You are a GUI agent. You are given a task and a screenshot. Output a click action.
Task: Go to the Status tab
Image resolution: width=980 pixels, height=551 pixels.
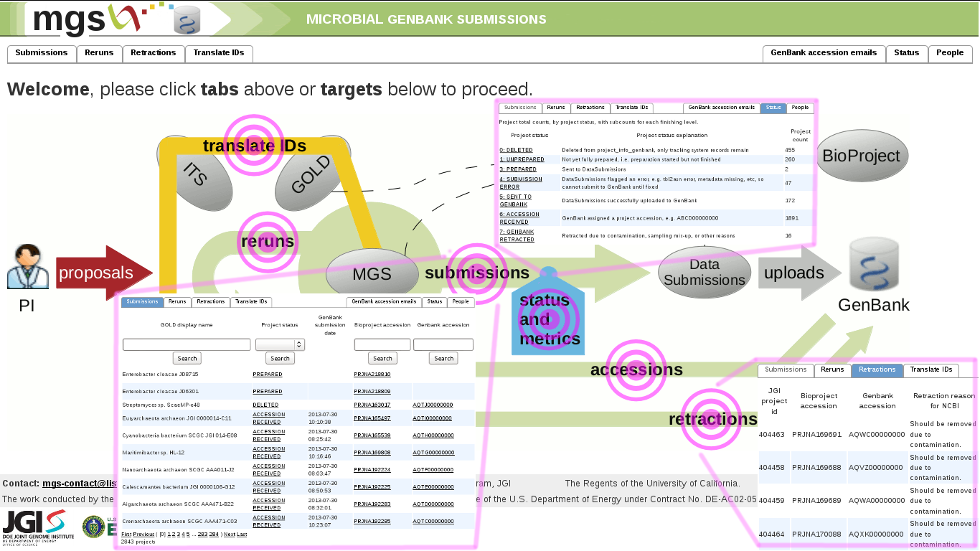point(907,53)
